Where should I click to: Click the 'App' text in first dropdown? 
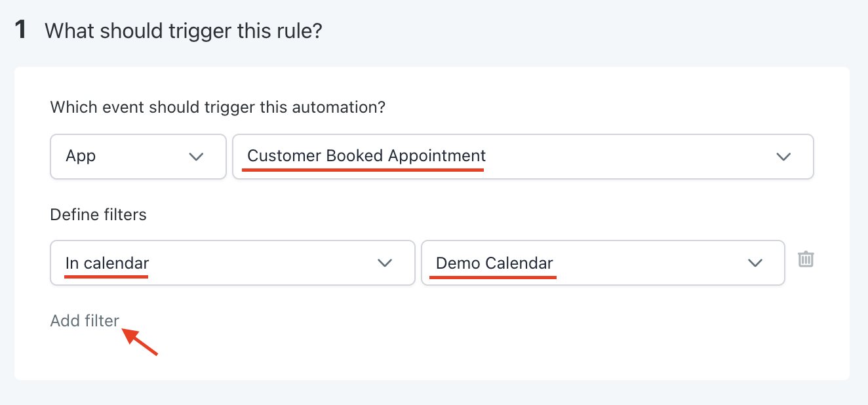point(81,157)
